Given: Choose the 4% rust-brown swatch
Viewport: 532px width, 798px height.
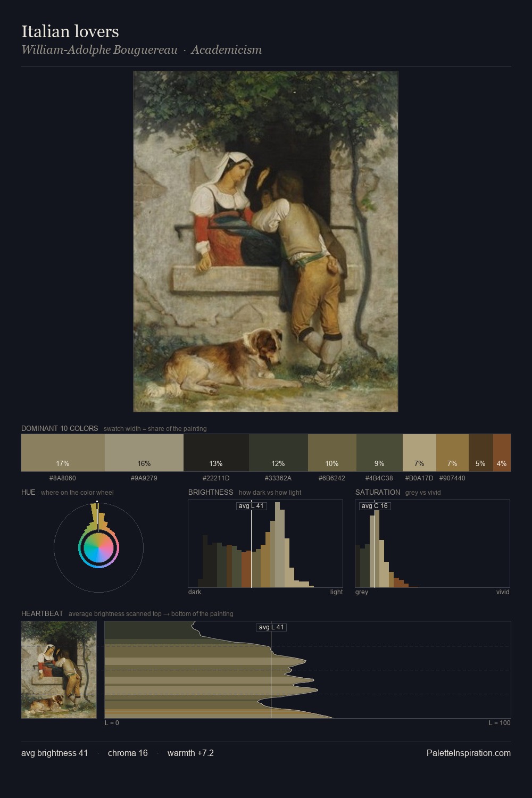Looking at the screenshot, I should (502, 453).
